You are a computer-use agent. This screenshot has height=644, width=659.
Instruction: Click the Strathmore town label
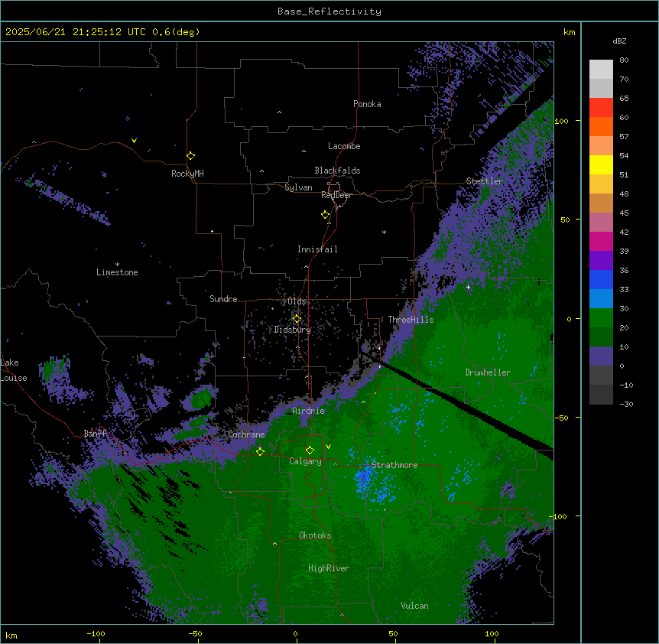pyautogui.click(x=394, y=465)
